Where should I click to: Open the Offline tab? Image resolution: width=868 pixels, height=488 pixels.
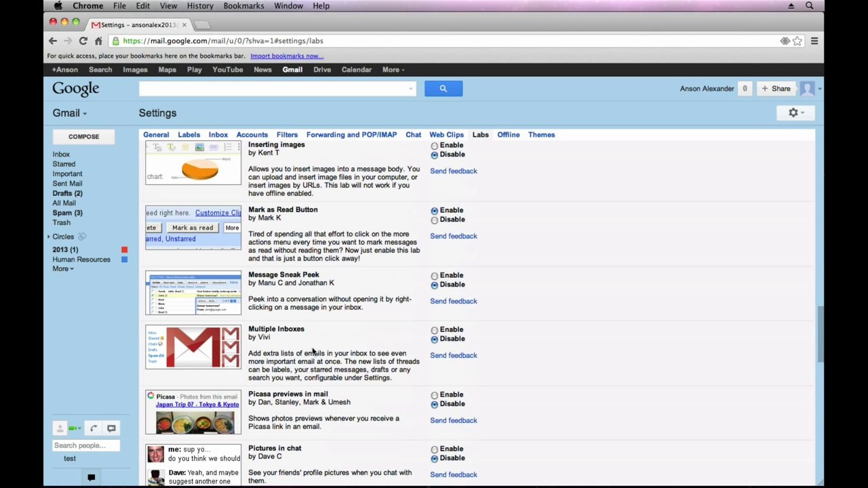coord(508,135)
